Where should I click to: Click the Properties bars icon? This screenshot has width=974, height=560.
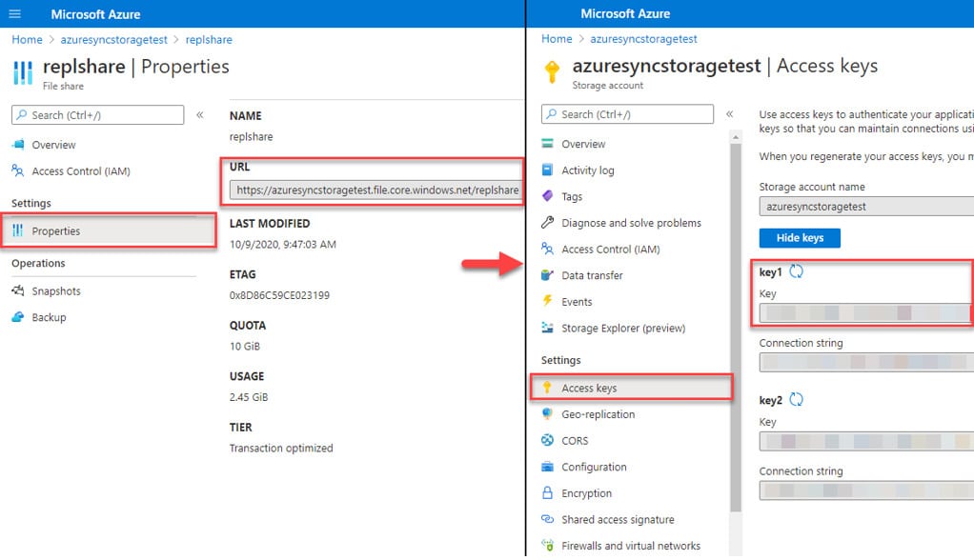18,230
